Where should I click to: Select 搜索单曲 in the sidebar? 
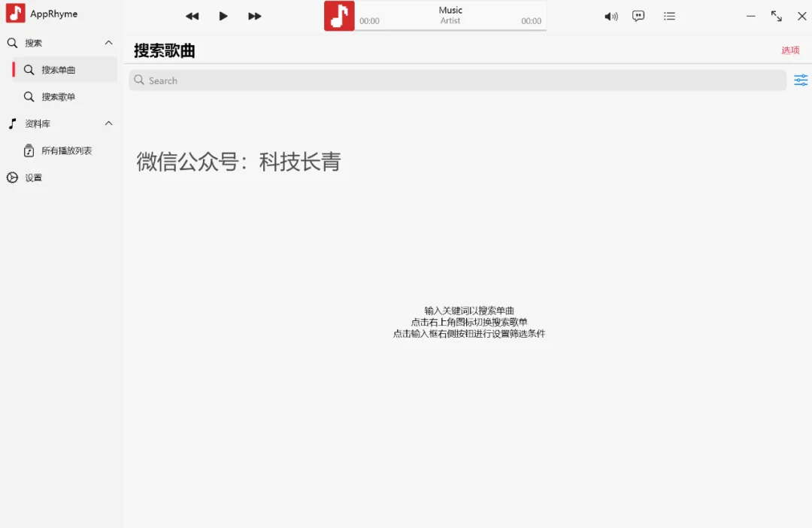[x=59, y=70]
